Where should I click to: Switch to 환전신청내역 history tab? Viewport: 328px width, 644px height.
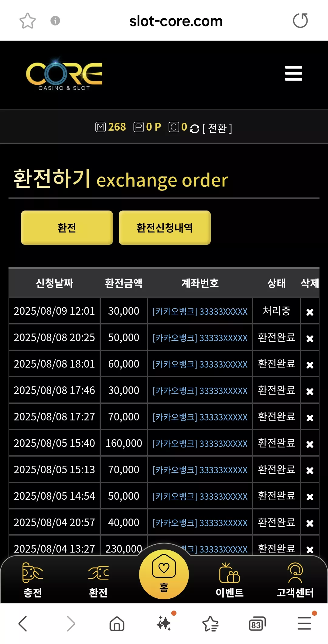[x=165, y=228]
